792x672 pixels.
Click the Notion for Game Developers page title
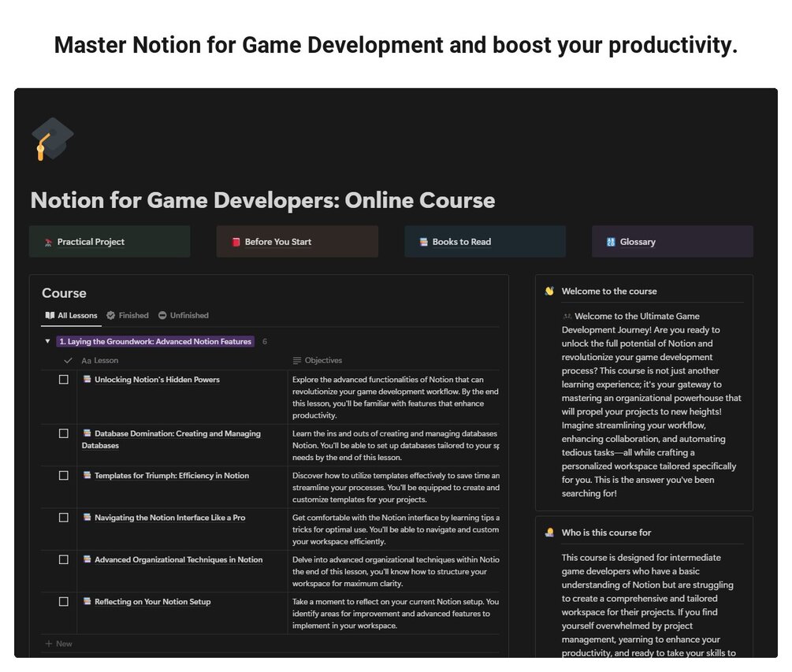point(262,200)
